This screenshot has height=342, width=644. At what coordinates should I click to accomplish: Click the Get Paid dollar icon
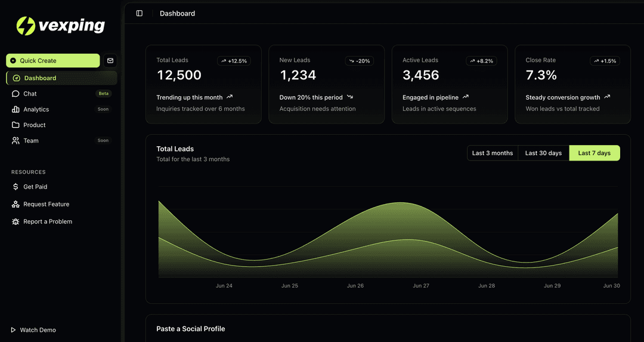(x=16, y=187)
